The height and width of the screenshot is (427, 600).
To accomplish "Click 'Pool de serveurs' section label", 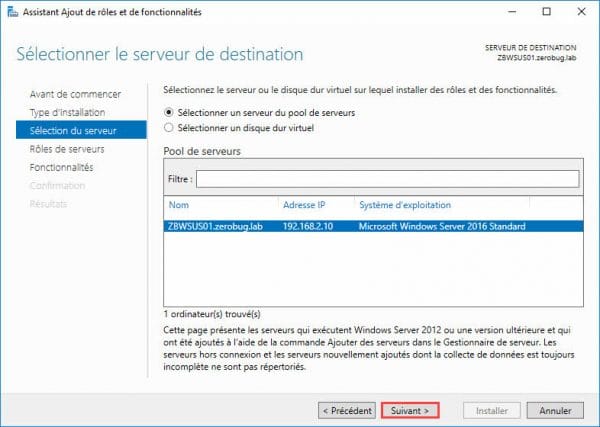I will point(202,151).
